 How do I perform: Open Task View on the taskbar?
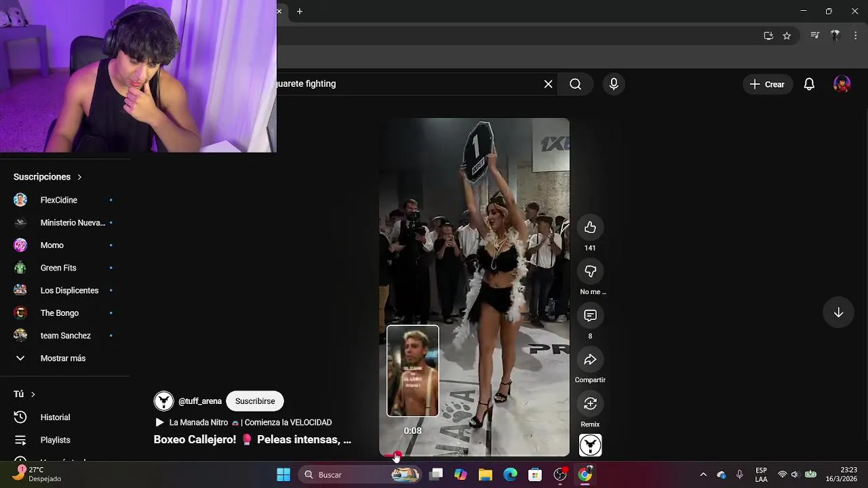[436, 474]
